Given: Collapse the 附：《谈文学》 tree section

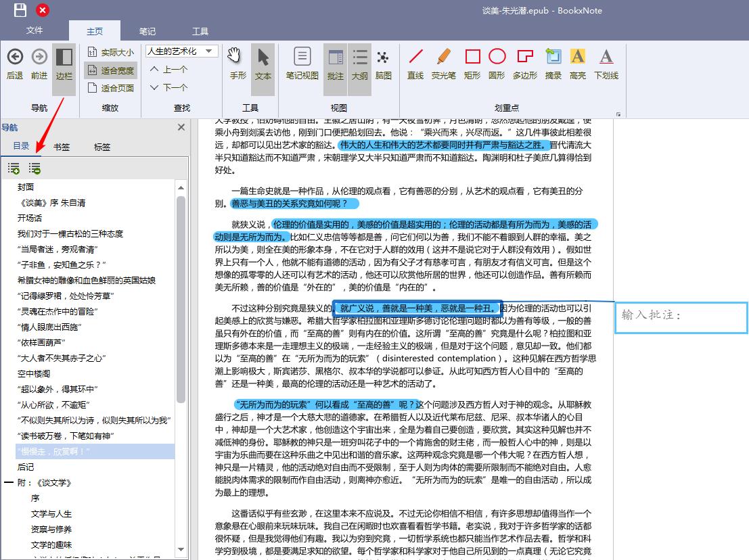Looking at the screenshot, I should coord(9,482).
